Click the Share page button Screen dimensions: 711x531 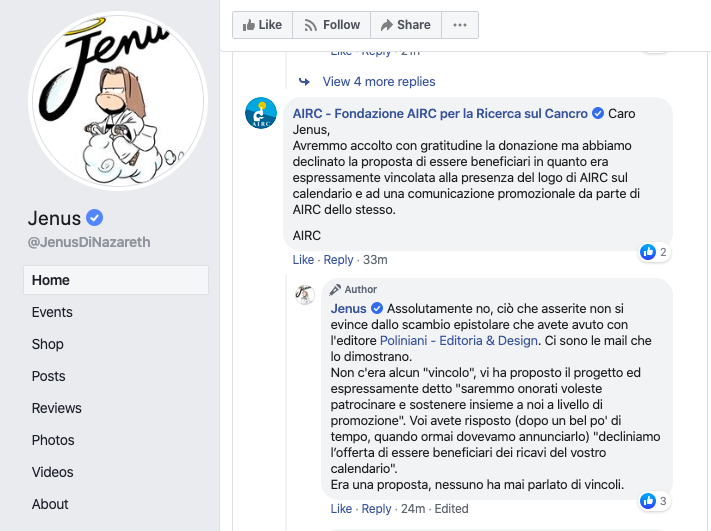coord(406,25)
